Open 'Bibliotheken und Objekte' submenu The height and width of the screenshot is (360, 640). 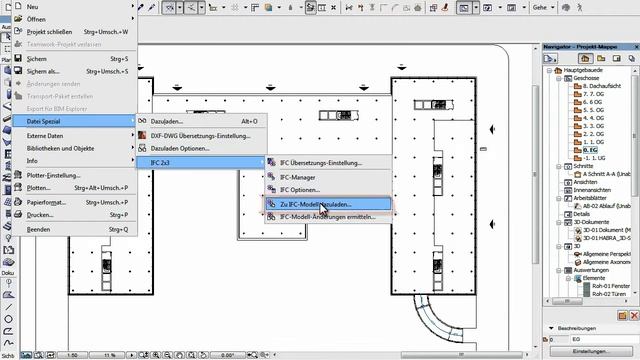(74, 148)
